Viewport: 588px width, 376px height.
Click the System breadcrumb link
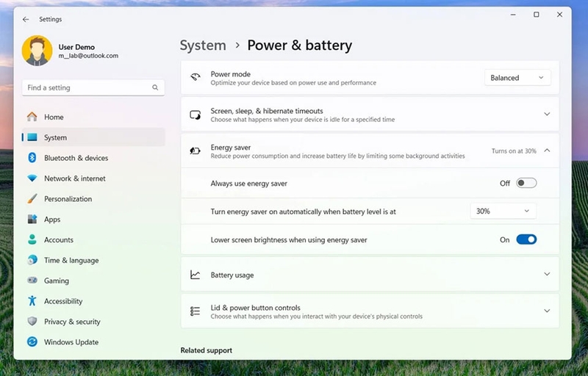coord(203,46)
